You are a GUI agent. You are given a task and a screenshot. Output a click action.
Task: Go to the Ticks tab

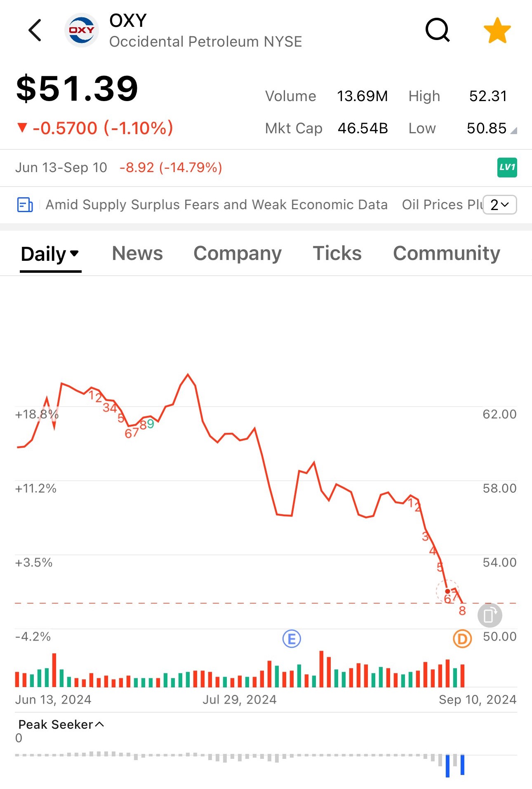(x=337, y=253)
